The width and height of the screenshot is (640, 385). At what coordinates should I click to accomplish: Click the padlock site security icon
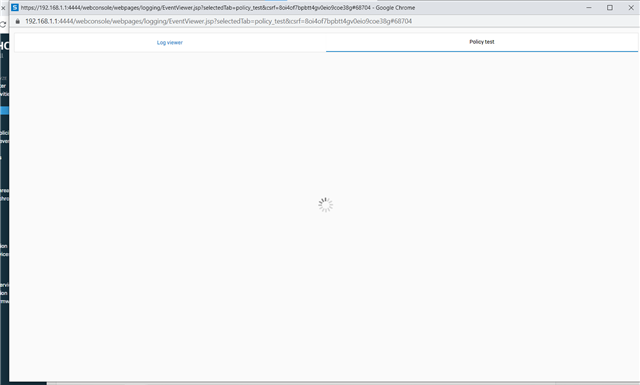pos(18,21)
